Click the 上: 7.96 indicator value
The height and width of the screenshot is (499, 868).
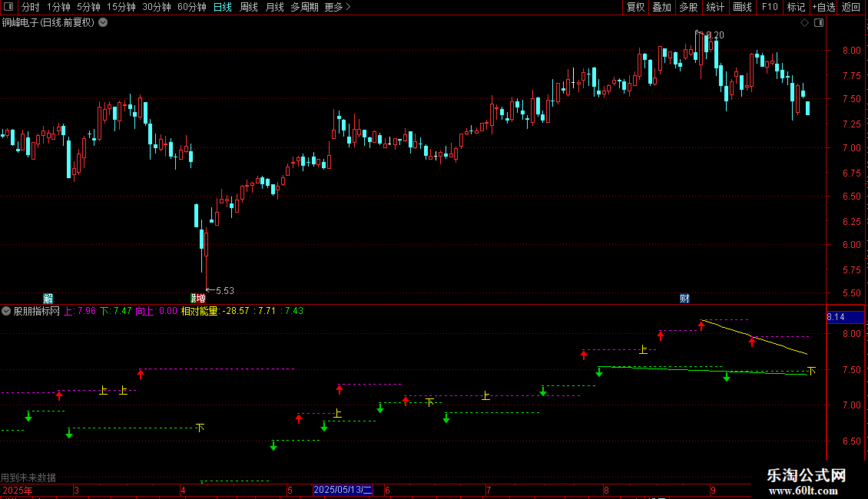pyautogui.click(x=80, y=311)
